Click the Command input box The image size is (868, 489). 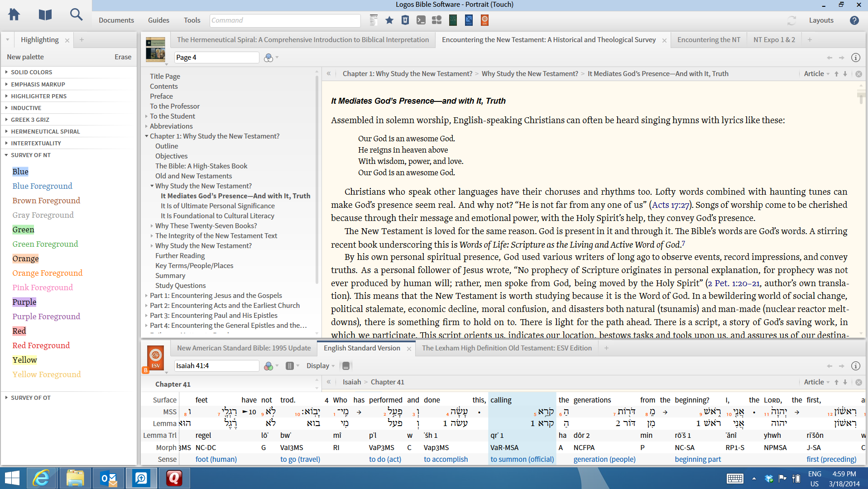(285, 20)
